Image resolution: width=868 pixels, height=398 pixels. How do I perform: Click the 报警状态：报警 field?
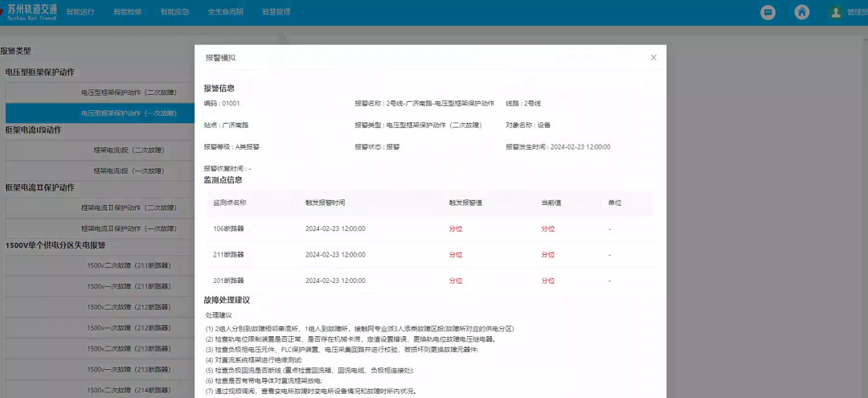coord(377,147)
